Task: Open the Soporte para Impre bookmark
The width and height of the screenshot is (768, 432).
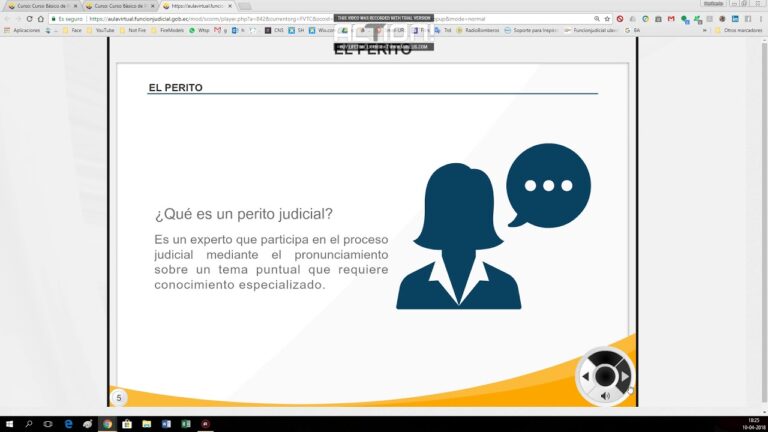Action: pos(531,30)
